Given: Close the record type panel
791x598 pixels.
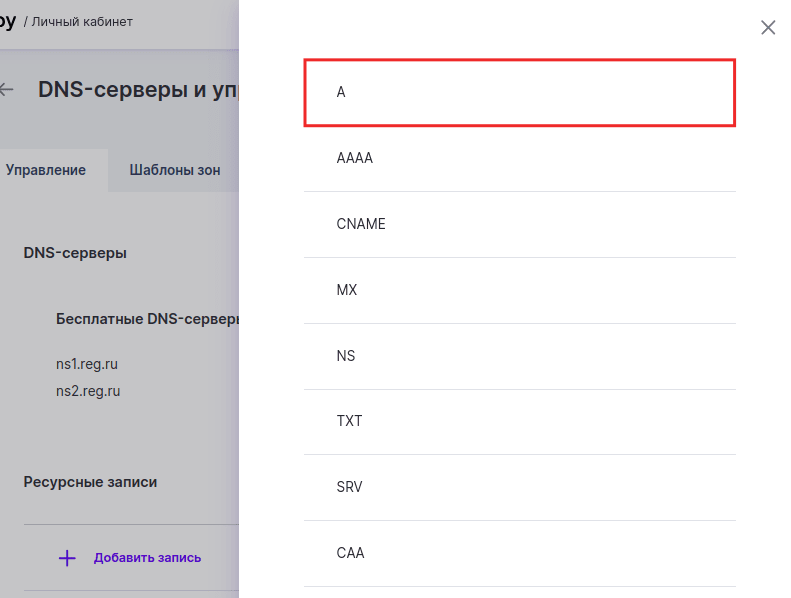Looking at the screenshot, I should coord(768,27).
